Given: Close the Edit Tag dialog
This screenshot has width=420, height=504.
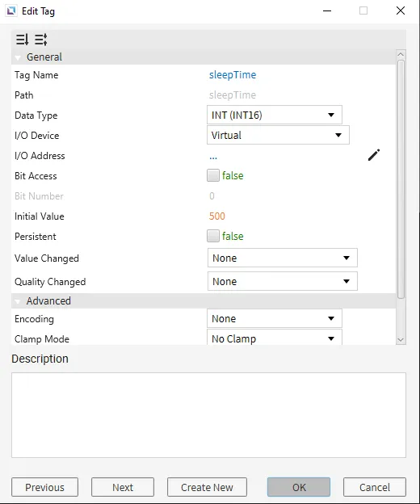Looking at the screenshot, I should tap(401, 11).
